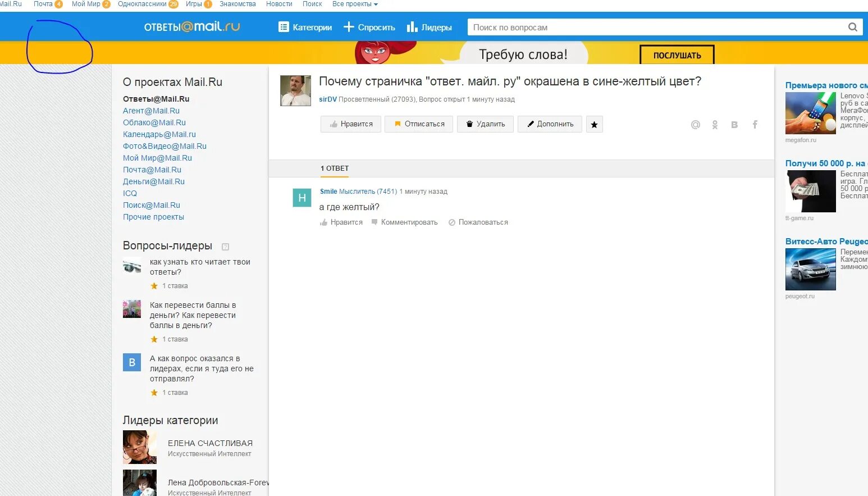868x496 pixels.
Task: Open the Получи 50 000 р. ad link
Action: click(x=826, y=163)
